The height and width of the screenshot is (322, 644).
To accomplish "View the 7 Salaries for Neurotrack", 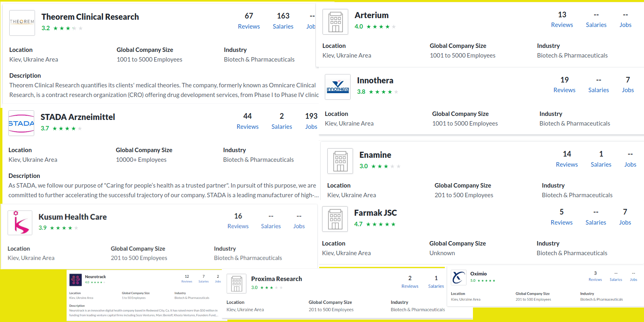I will (x=204, y=279).
